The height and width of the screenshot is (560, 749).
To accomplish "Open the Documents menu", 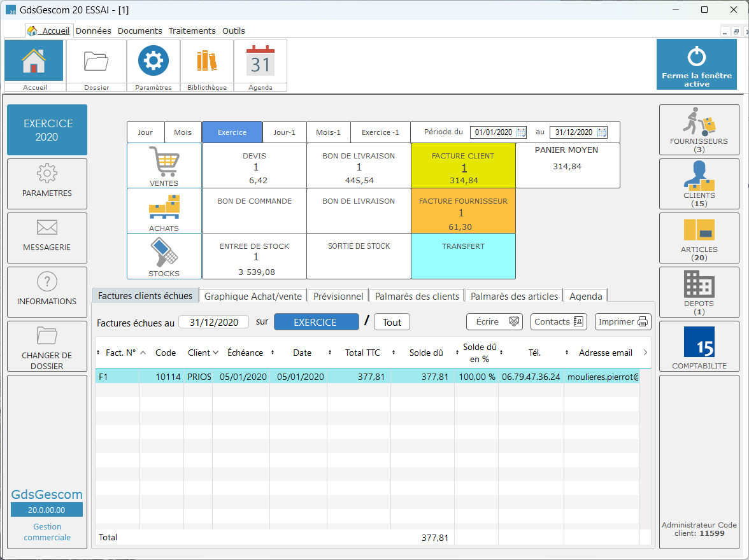I will click(140, 31).
